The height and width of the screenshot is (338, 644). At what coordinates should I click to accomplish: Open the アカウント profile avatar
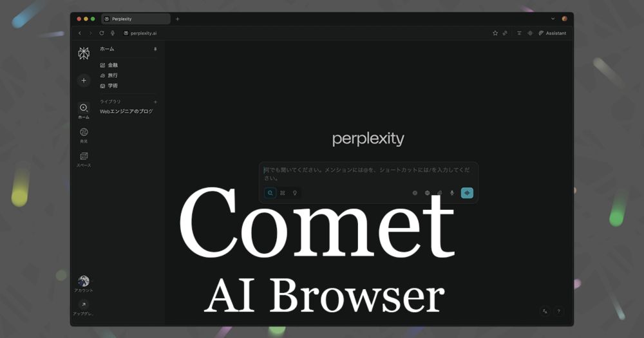click(x=84, y=281)
